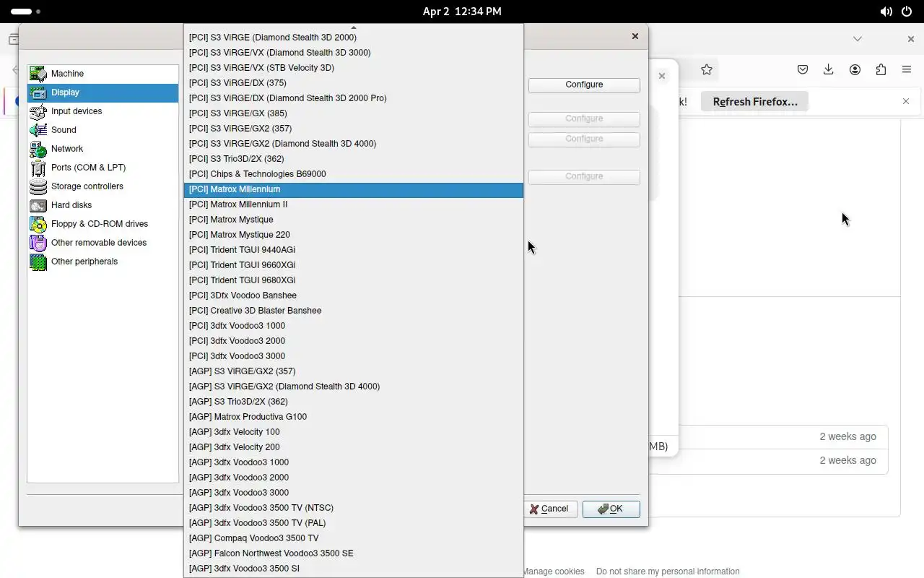Expand Firefox tab list chevron
The width and height of the screenshot is (924, 578).
(858, 39)
